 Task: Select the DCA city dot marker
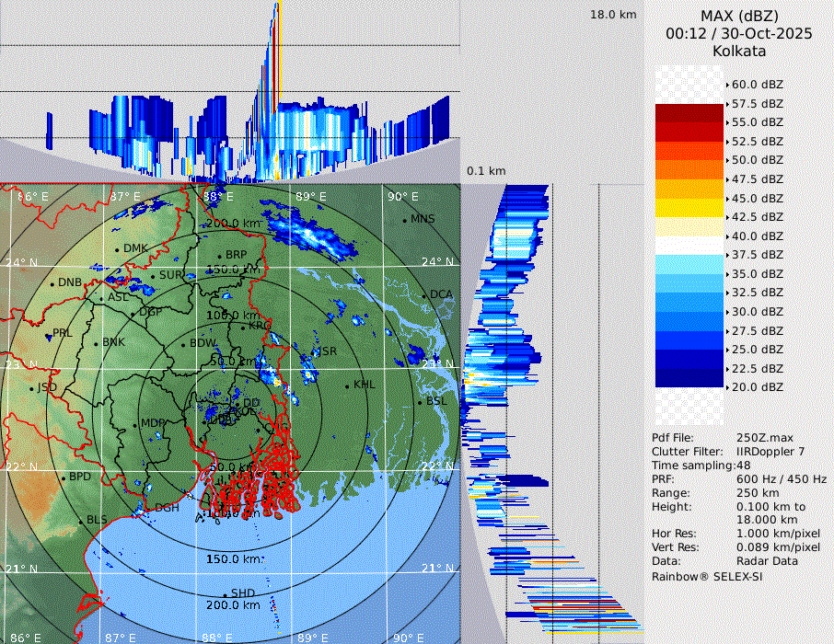(424, 295)
